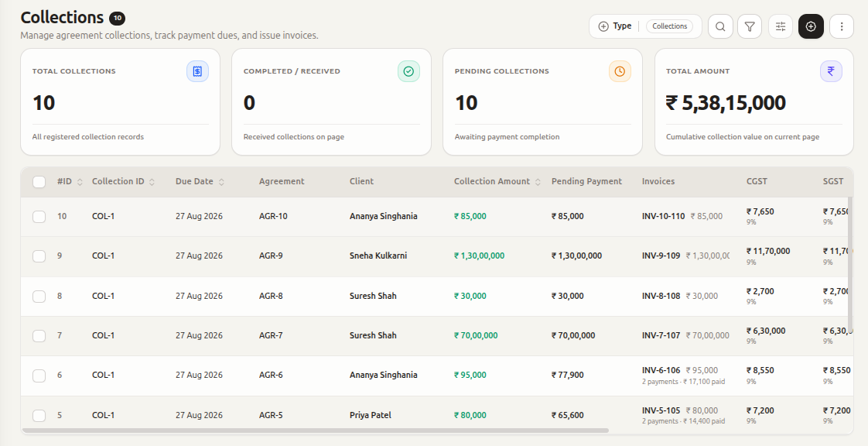Click collection amount ₹ 1,30,00,000 in green
The height and width of the screenshot is (446, 868).
click(480, 256)
